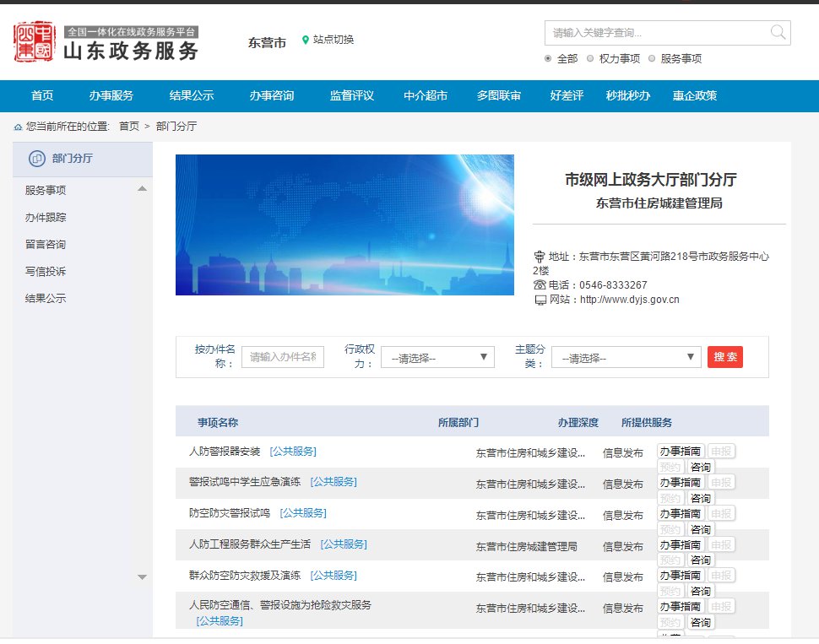Select the 权力事项 radio button

point(590,59)
